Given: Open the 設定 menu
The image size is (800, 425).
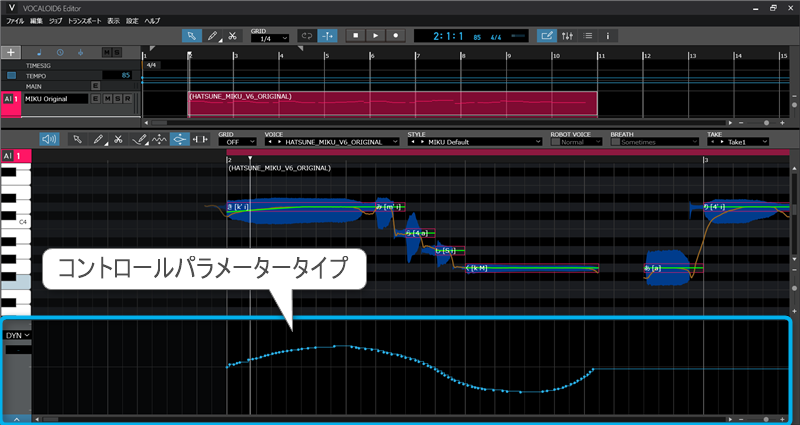Looking at the screenshot, I should (132, 21).
